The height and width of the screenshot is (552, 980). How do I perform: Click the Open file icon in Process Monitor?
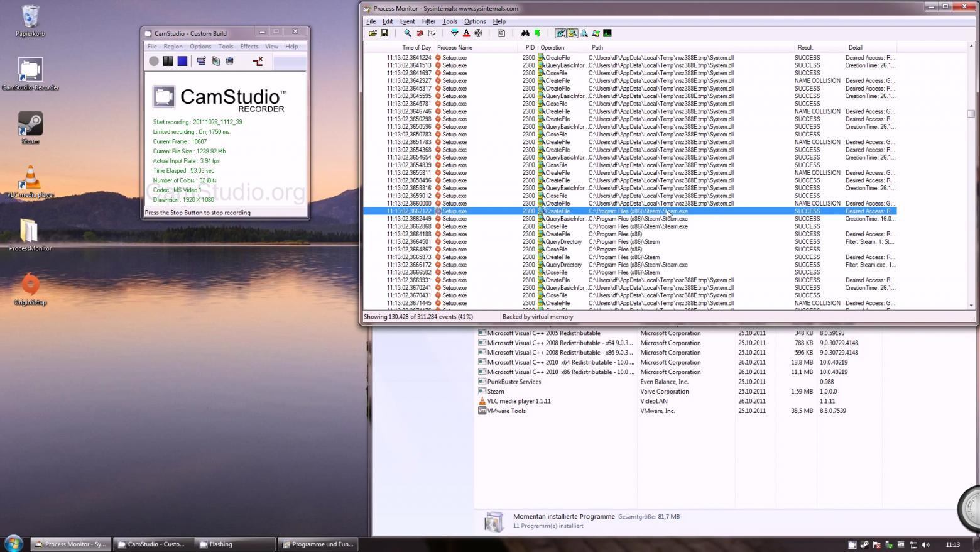tap(373, 33)
